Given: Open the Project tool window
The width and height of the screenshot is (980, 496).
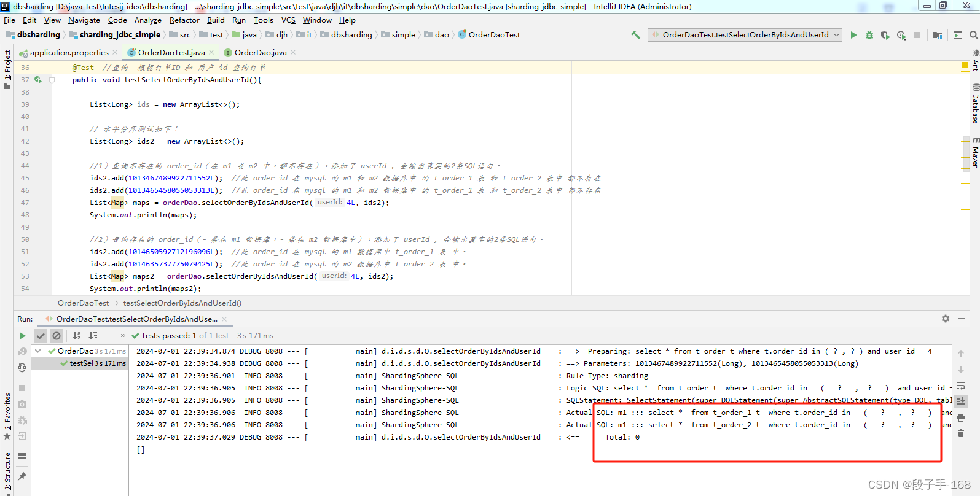Looking at the screenshot, I should (7, 69).
